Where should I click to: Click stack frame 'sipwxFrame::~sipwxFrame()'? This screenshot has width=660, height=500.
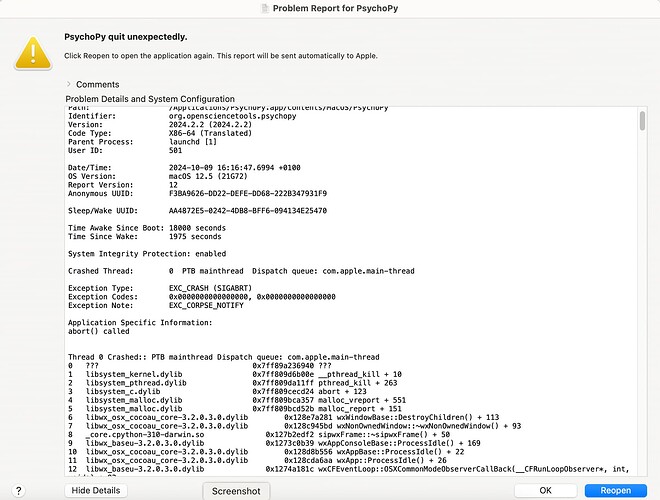(259, 435)
